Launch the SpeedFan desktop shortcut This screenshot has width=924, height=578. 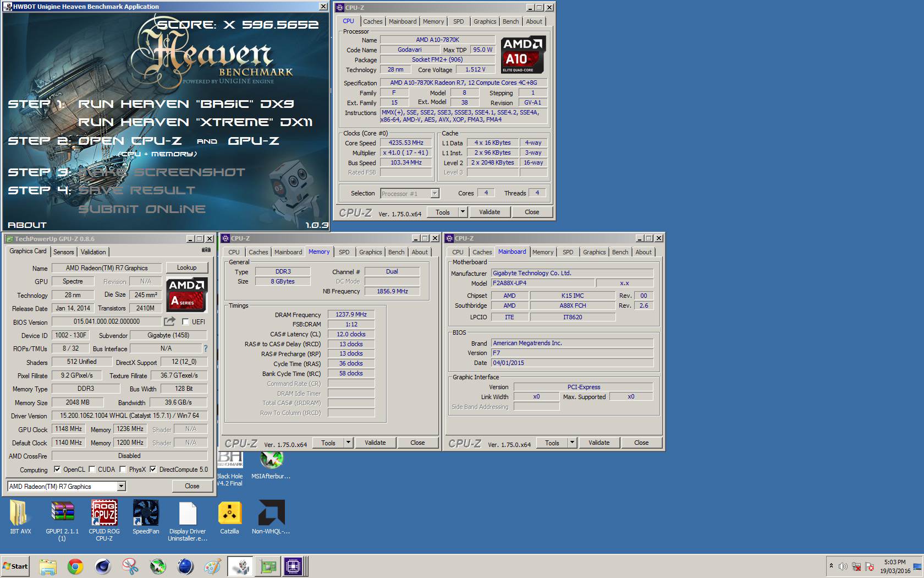tap(146, 517)
